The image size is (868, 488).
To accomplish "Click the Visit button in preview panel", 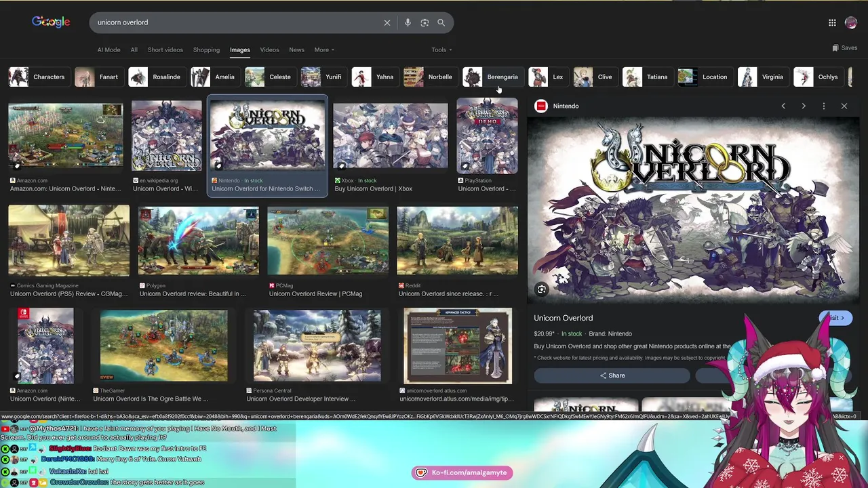I will tap(835, 318).
